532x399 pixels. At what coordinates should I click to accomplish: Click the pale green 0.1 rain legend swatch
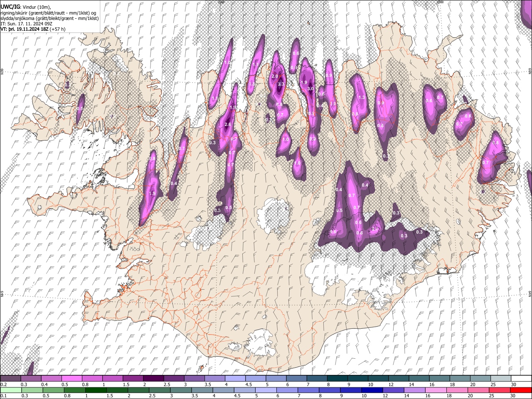point(10,390)
